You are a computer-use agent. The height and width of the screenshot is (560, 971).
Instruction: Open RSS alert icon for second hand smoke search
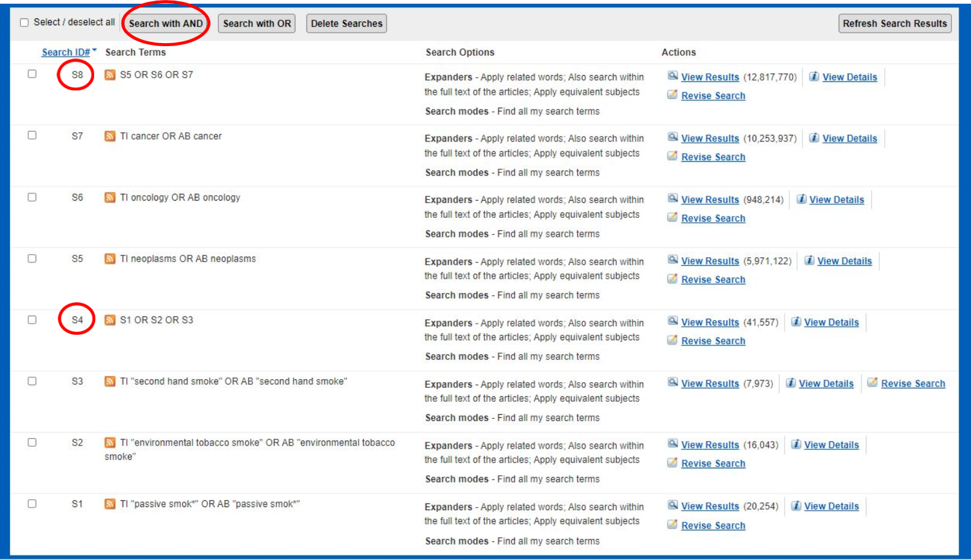coord(110,381)
